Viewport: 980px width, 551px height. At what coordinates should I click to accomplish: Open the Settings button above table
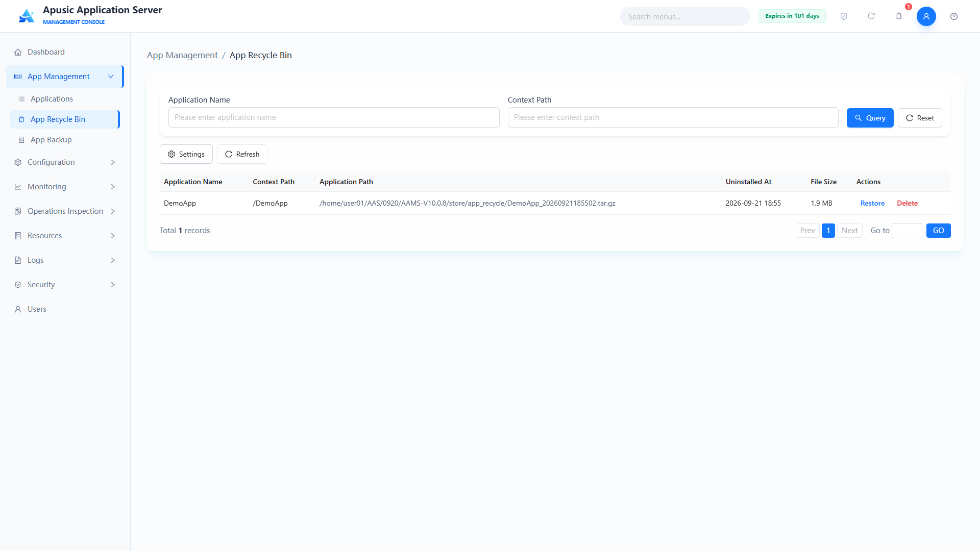(x=186, y=154)
